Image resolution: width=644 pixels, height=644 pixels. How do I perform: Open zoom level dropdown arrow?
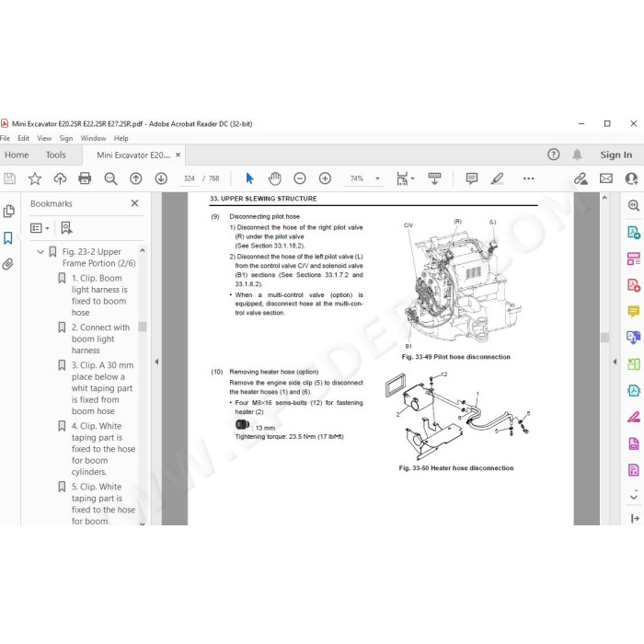(377, 178)
